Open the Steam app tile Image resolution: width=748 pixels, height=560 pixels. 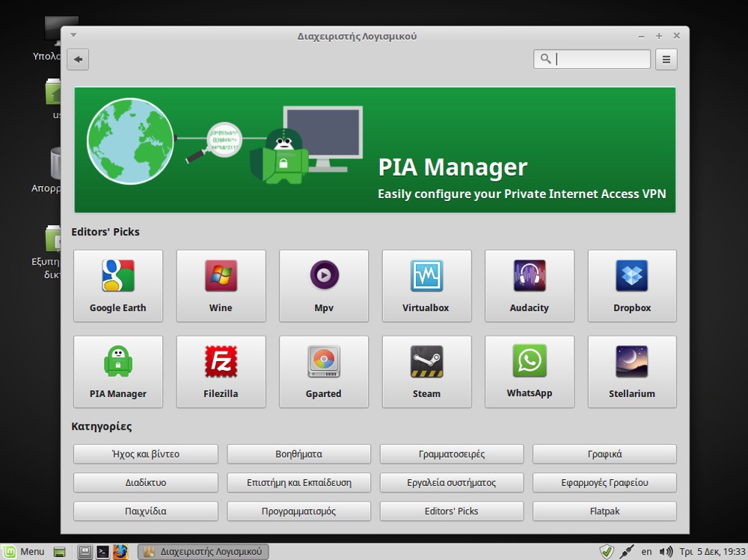tap(426, 372)
